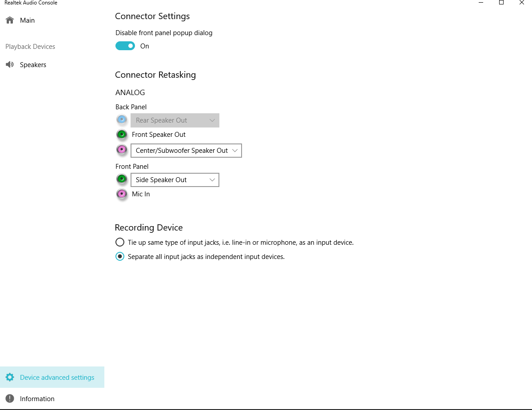Open the Center/Subwoofer Speaker Out dropdown
This screenshot has height=410, width=532.
[x=186, y=151]
